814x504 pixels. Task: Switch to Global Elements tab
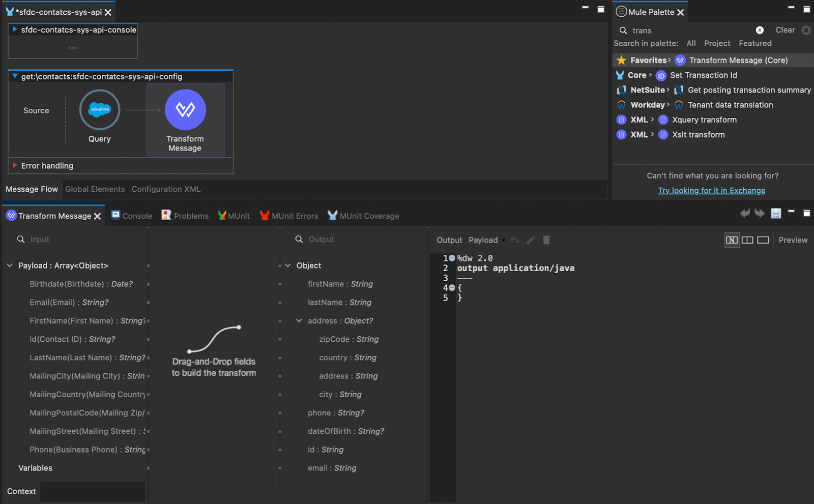[x=95, y=189]
